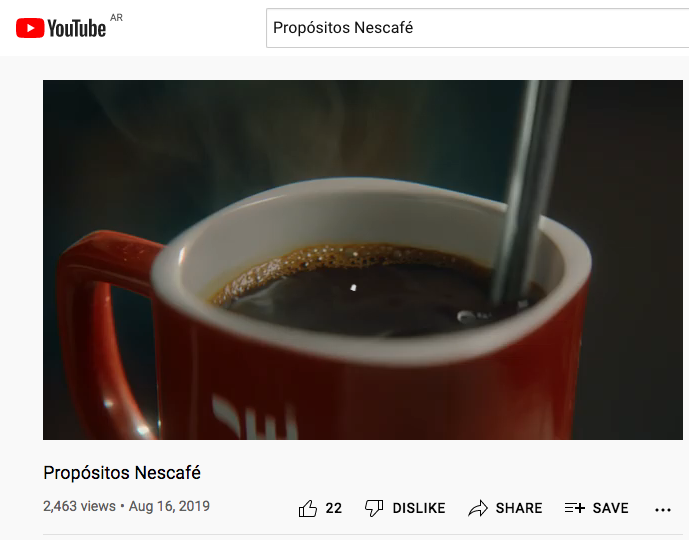Click the share arrow icon

(x=478, y=508)
